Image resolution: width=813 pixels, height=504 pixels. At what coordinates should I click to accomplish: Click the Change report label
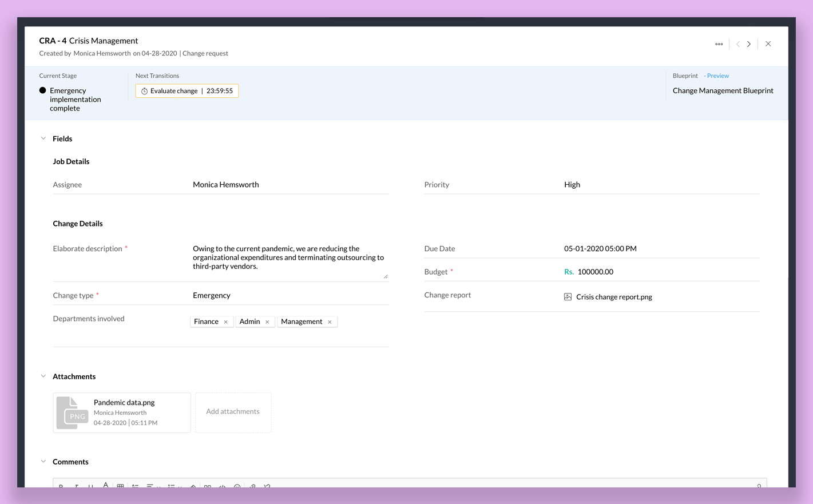(x=447, y=295)
